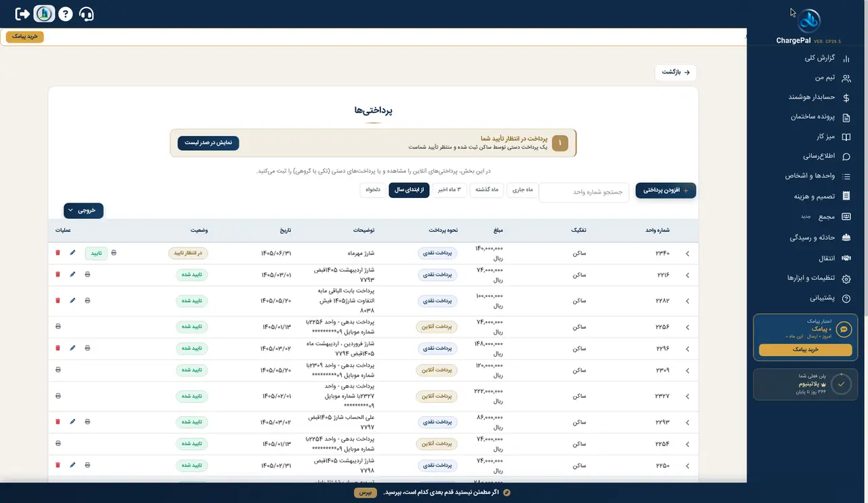Edit the payment for unit ۲۳۴۰

73,253
